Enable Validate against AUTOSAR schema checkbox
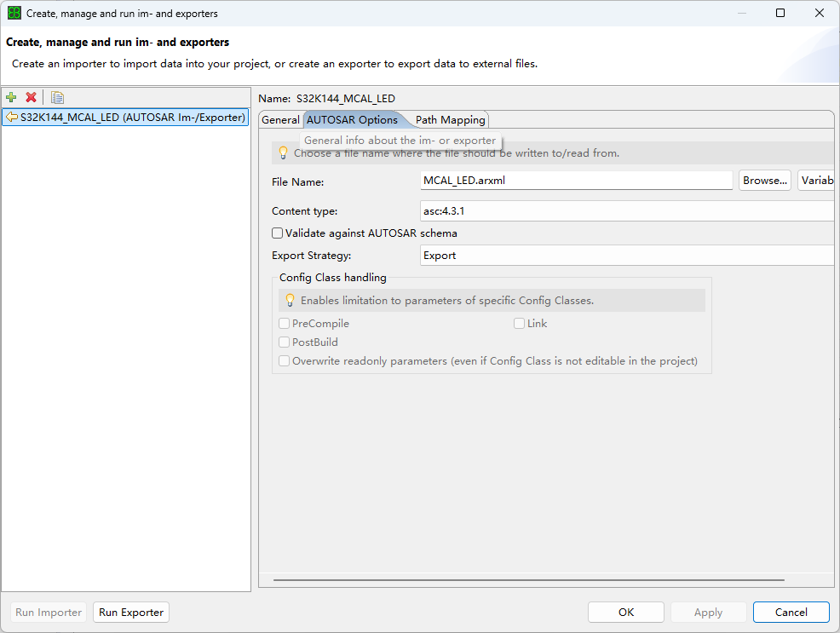 tap(277, 233)
